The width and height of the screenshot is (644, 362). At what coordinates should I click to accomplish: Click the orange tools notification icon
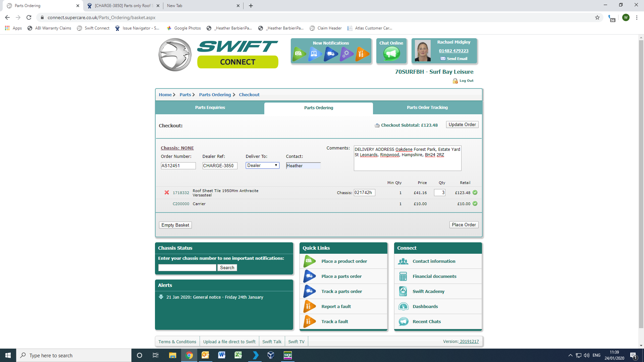362,54
